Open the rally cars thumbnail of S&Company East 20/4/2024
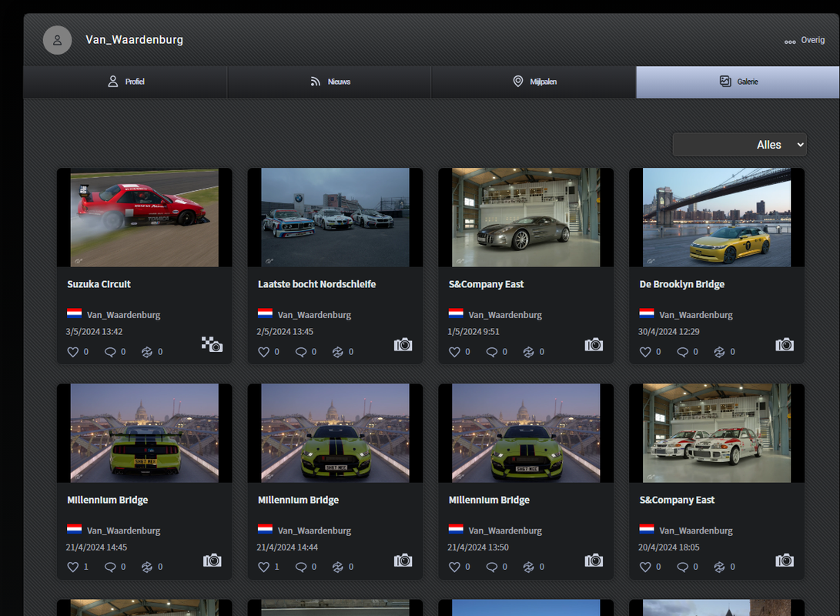Screen dimensions: 840x616 click(717, 433)
